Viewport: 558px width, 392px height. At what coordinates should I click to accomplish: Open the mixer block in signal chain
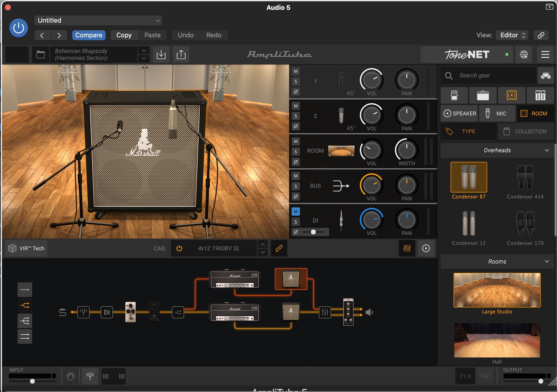click(x=325, y=312)
